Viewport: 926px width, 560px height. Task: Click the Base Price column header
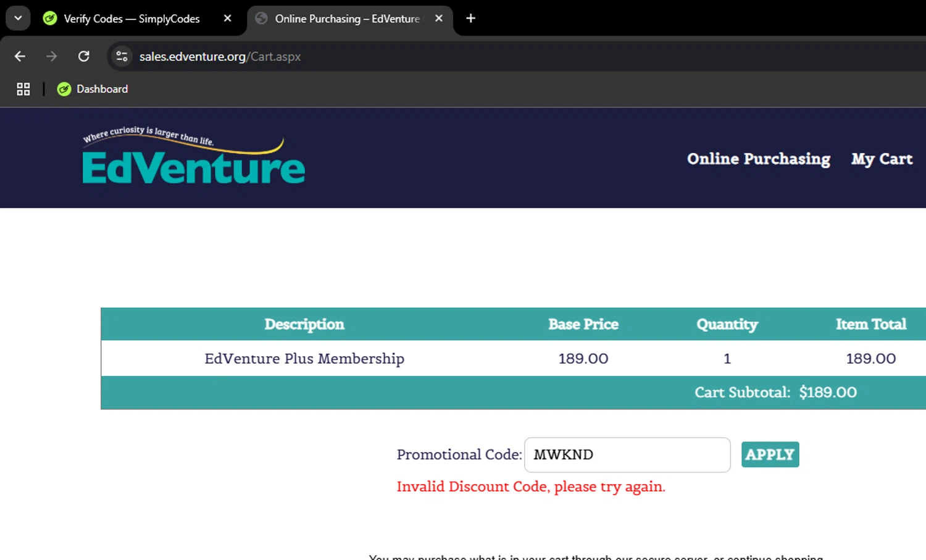click(x=583, y=324)
